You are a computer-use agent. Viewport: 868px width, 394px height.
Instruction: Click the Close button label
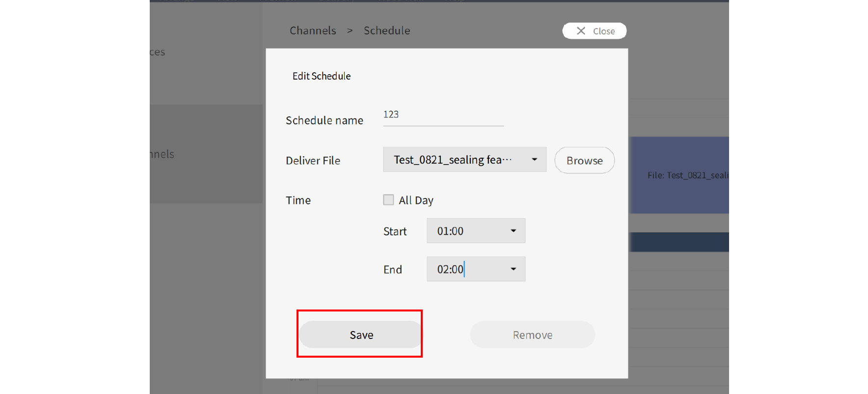click(x=603, y=31)
